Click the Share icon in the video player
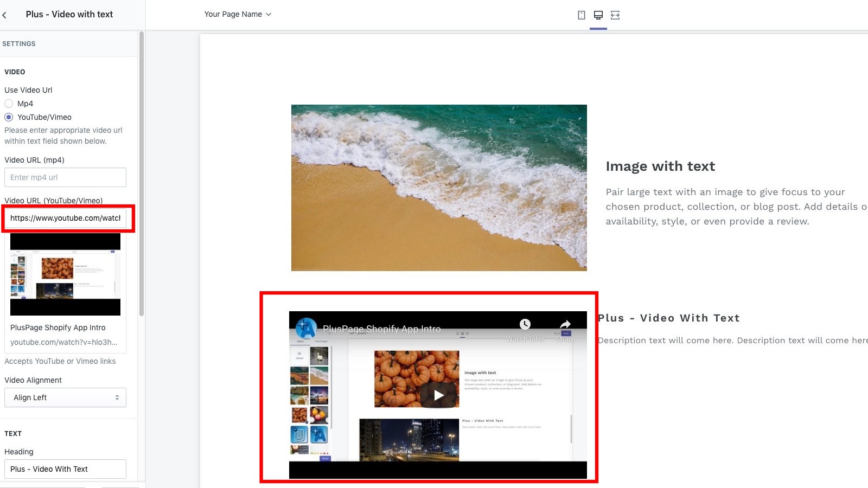 (x=565, y=324)
